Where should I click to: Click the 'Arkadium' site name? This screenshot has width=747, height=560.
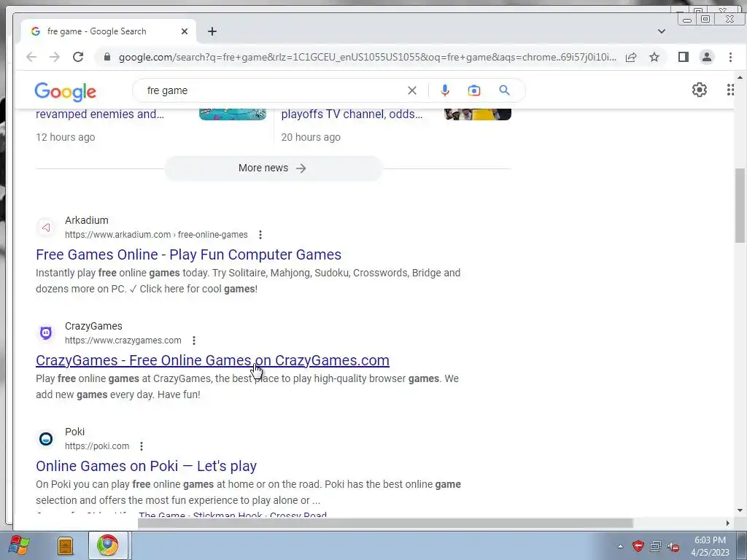[87, 220]
